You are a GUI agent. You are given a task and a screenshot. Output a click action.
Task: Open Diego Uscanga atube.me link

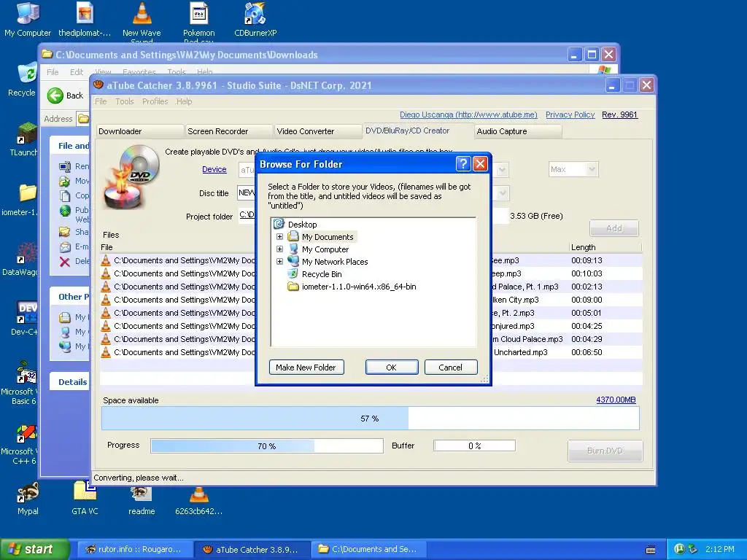(468, 114)
